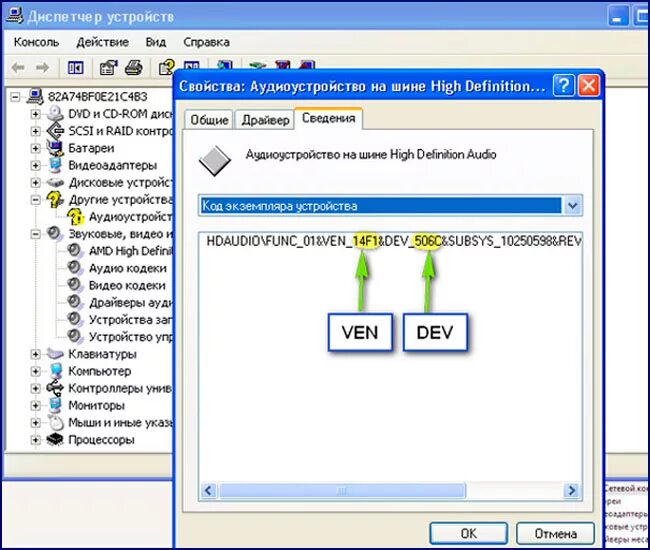This screenshot has width=650, height=550.
Task: Open the Действие menu
Action: [x=102, y=42]
